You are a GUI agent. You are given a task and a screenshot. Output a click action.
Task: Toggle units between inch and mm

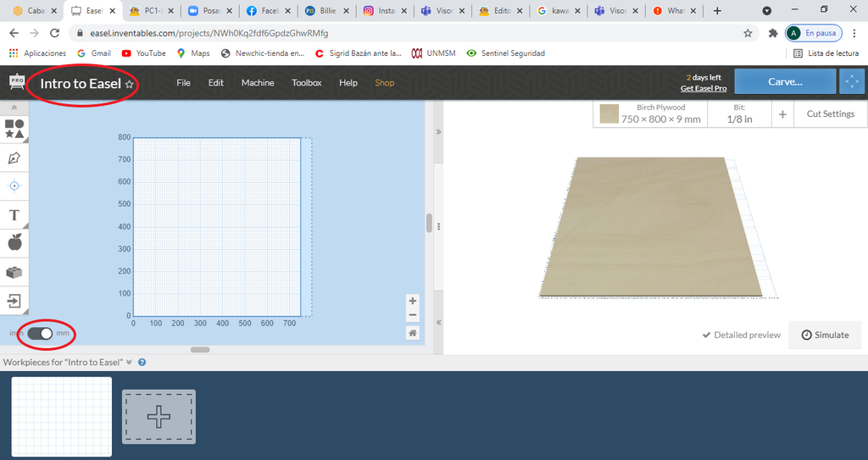(x=40, y=333)
